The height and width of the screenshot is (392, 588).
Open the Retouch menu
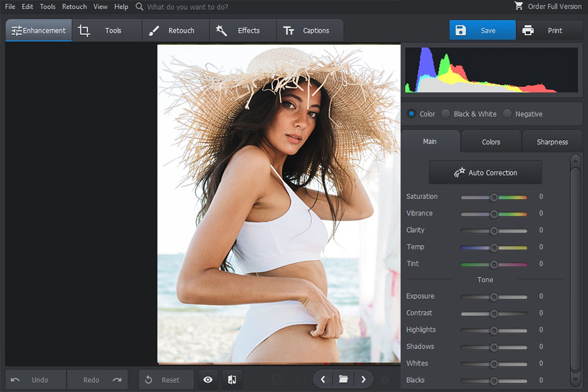tap(74, 7)
